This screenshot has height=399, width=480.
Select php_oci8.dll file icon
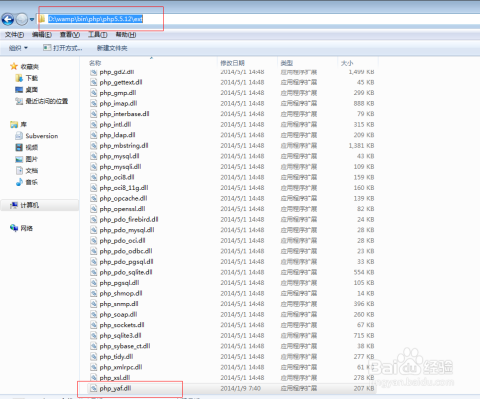pyautogui.click(x=94, y=177)
